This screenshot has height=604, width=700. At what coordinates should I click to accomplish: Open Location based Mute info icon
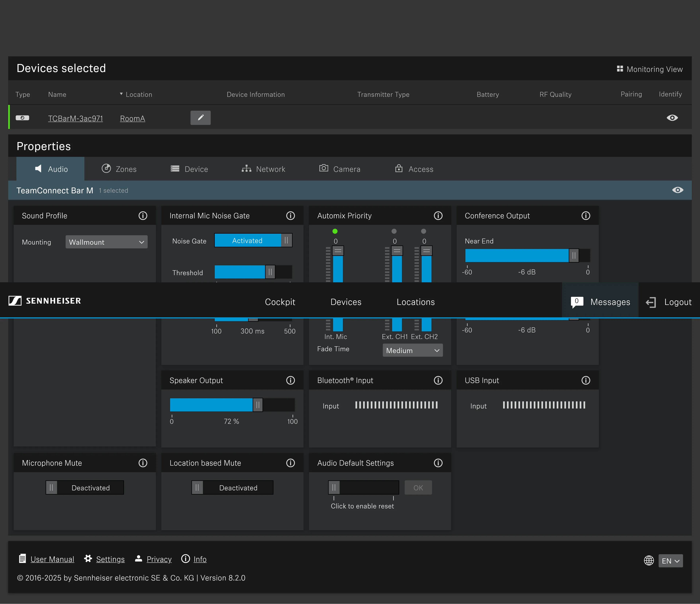coord(291,463)
